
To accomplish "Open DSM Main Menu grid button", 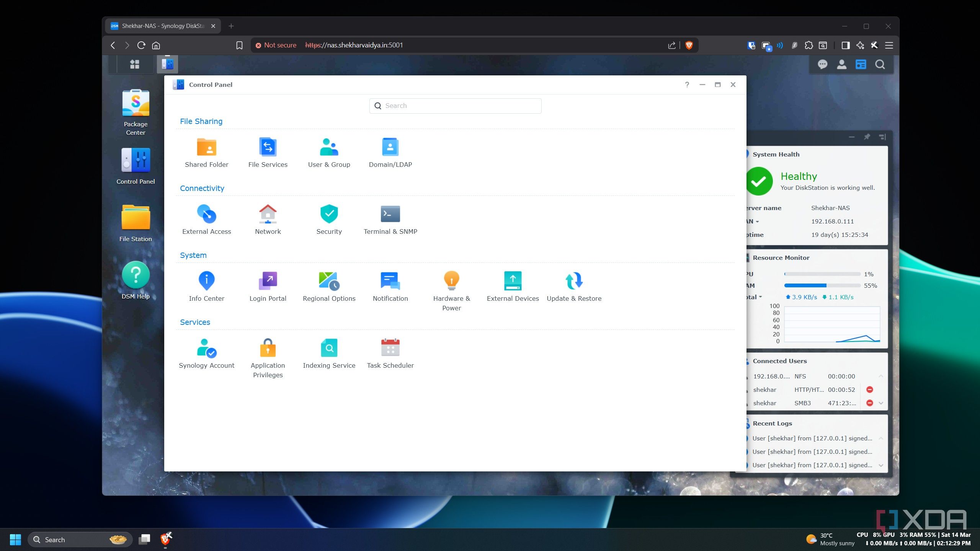I will point(134,64).
